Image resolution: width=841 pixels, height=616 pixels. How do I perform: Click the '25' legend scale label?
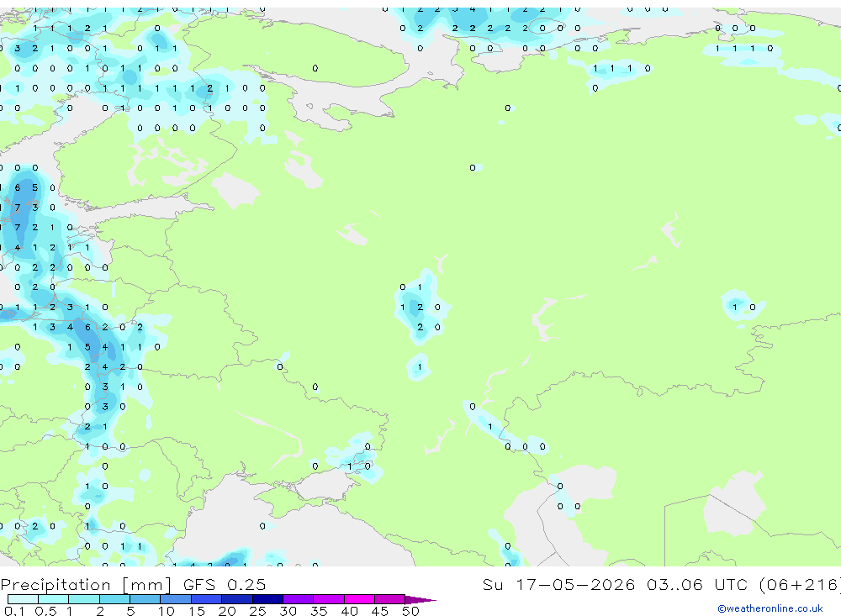[x=257, y=611]
